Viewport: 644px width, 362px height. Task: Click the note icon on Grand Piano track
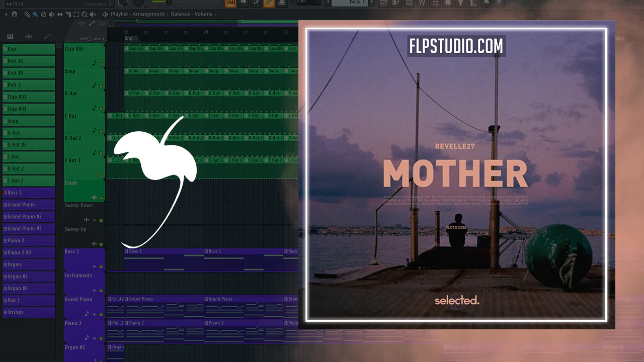pyautogui.click(x=87, y=314)
